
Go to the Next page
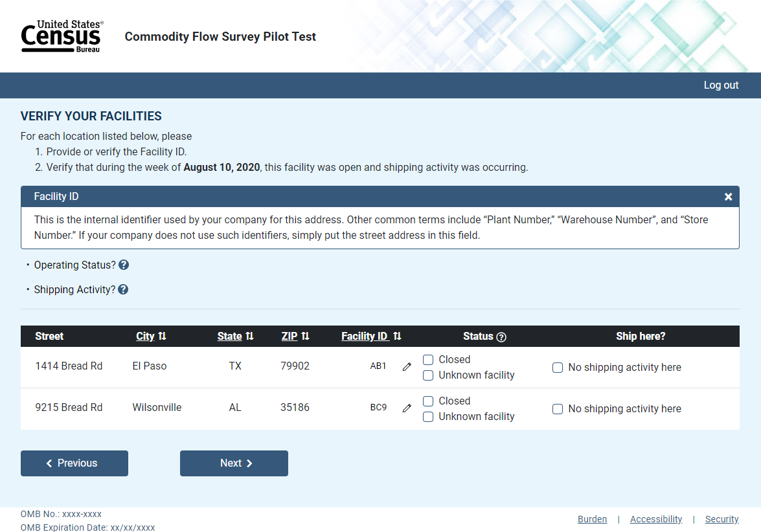tap(234, 463)
